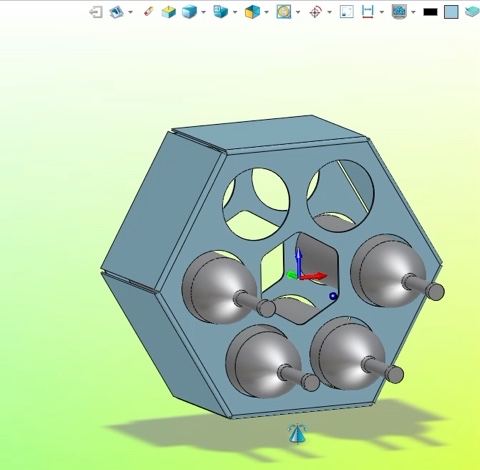Expand the dropdown next to the monitor icon
Image resolution: width=480 pixels, height=470 pixels.
[413, 12]
